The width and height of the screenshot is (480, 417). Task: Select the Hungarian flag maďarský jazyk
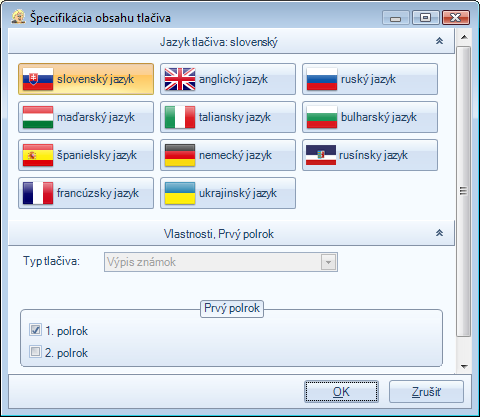tap(86, 117)
